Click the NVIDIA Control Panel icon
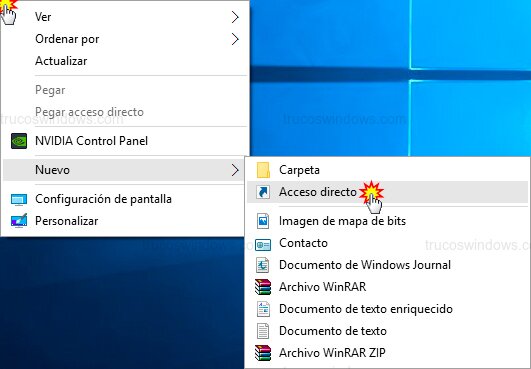This screenshot has height=369, width=531. 19,141
